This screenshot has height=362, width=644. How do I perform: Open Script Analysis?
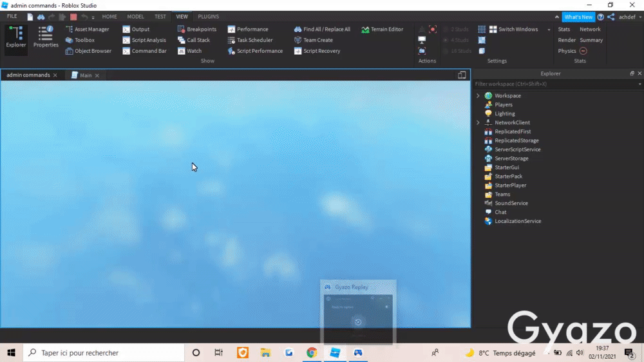coord(144,40)
